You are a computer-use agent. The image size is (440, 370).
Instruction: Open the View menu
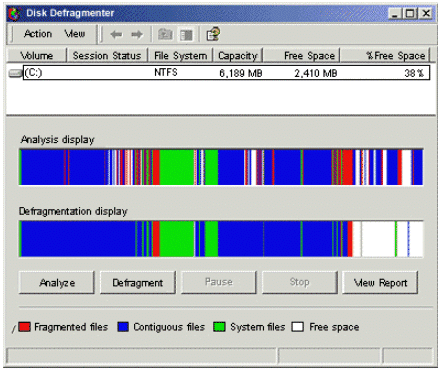[75, 34]
